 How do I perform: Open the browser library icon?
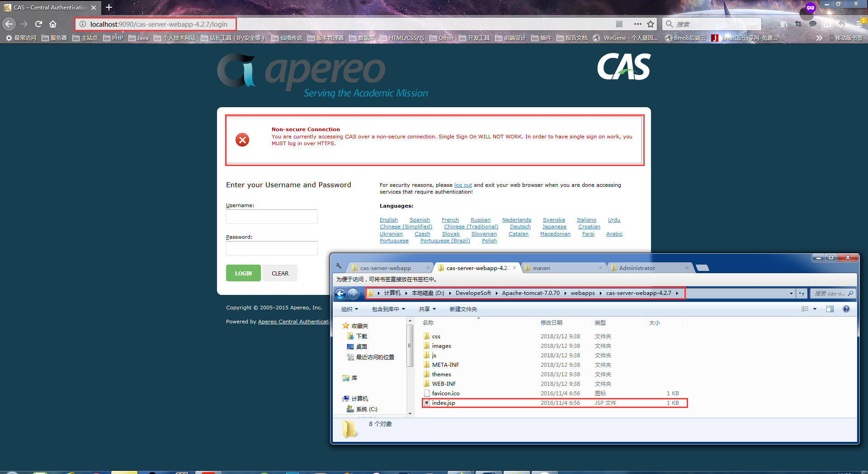pos(784,24)
